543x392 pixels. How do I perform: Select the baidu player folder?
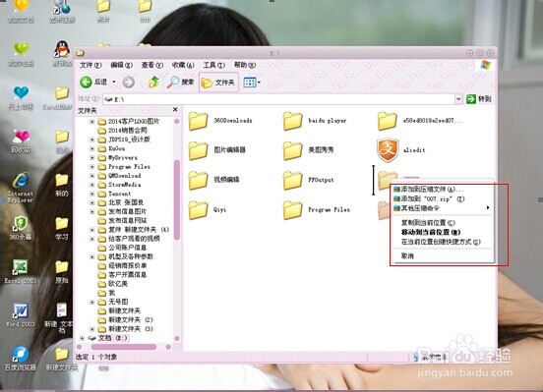pos(315,121)
